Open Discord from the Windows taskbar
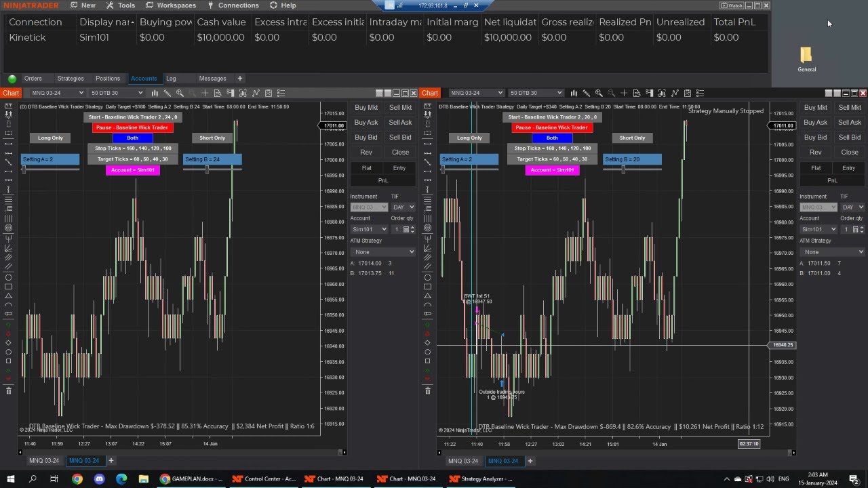This screenshot has height=488, width=868. click(99, 479)
